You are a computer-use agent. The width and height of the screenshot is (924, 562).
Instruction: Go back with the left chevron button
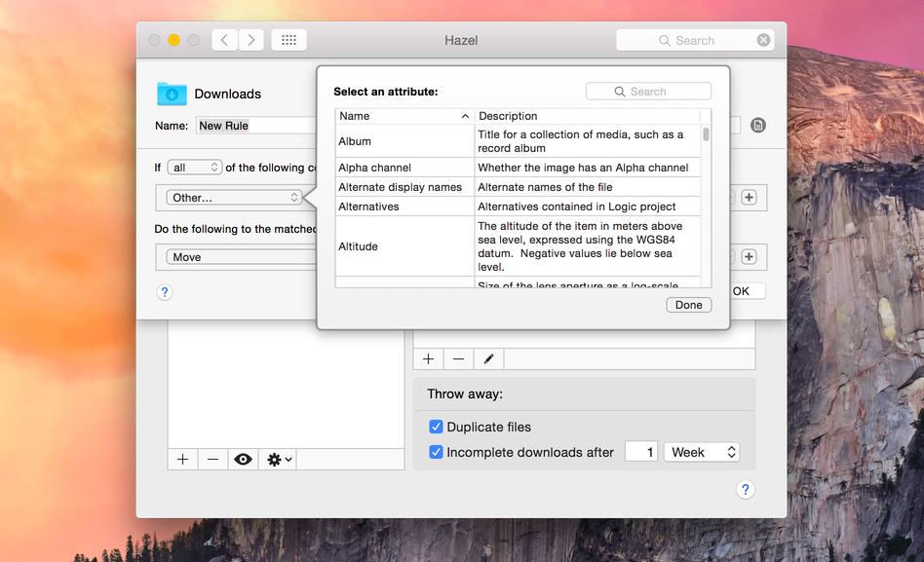[x=224, y=40]
